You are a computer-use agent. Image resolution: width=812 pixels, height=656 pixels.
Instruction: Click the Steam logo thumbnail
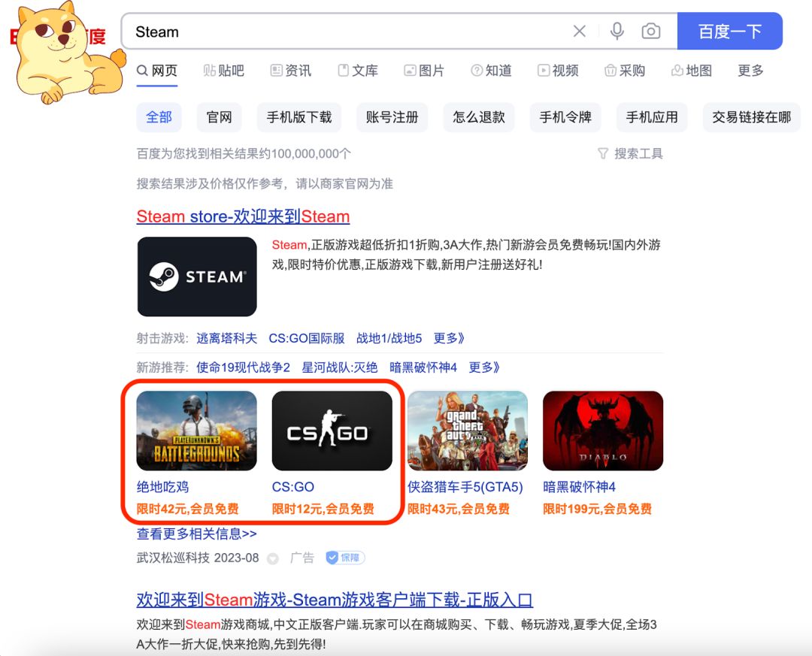pos(197,277)
